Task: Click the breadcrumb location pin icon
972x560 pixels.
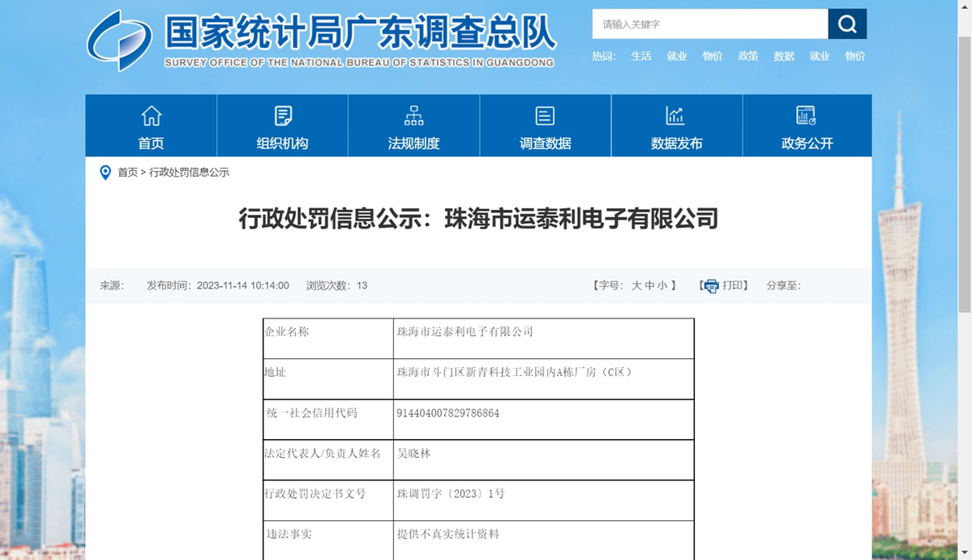Action: (x=105, y=172)
